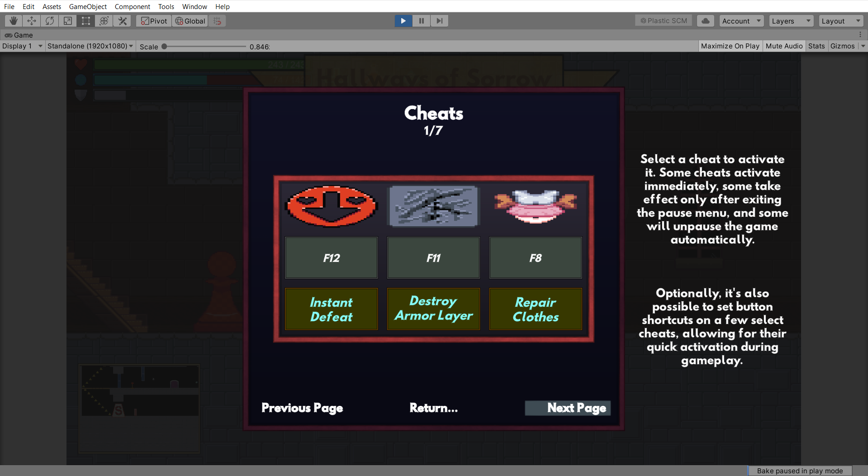Select the Transform tool
The image size is (868, 476).
click(104, 21)
